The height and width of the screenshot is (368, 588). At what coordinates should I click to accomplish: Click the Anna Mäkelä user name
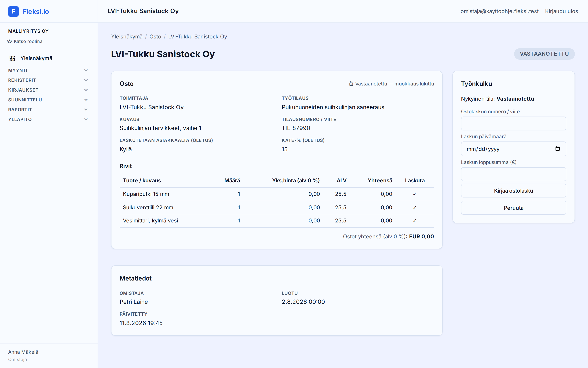click(x=23, y=352)
